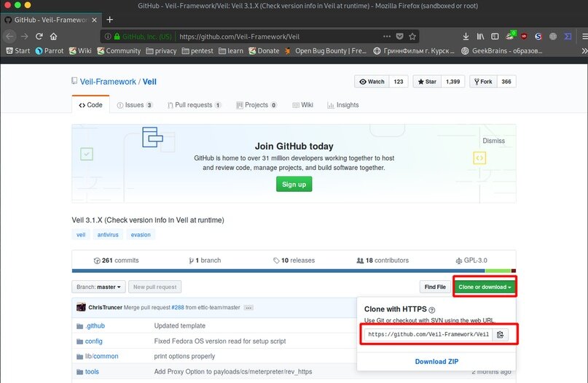View the 18 contributors link
This screenshot has width=588, height=383.
click(383, 260)
